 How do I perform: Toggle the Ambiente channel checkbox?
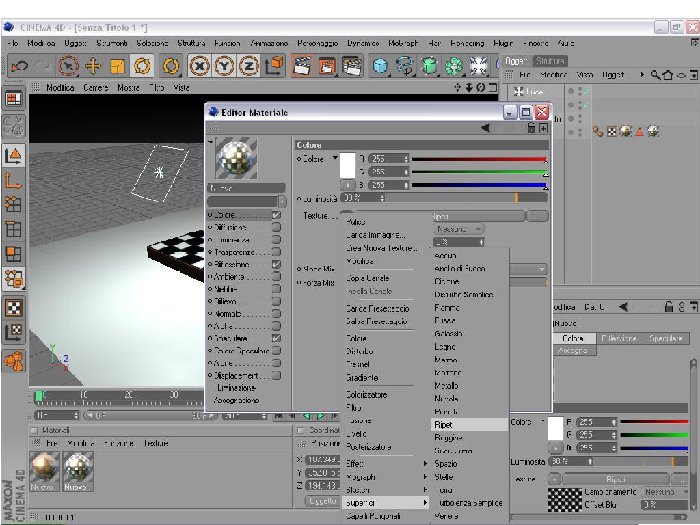point(276,276)
